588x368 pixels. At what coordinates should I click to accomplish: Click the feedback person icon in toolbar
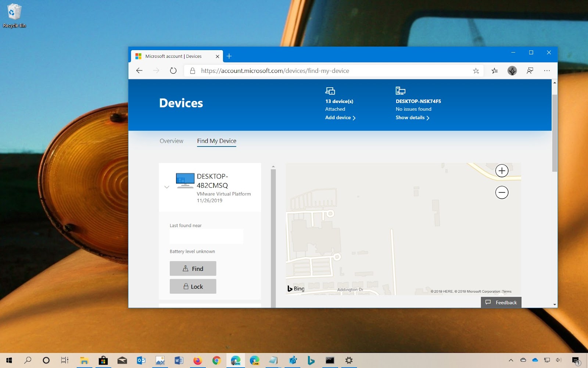click(530, 71)
